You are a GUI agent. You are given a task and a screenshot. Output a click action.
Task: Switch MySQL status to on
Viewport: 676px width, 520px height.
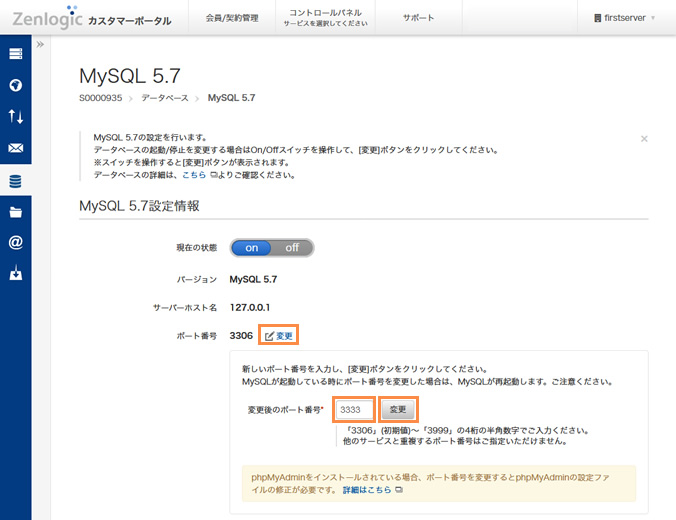251,248
